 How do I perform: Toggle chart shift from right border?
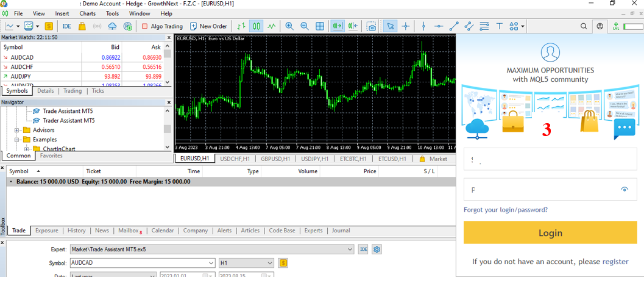click(x=353, y=26)
